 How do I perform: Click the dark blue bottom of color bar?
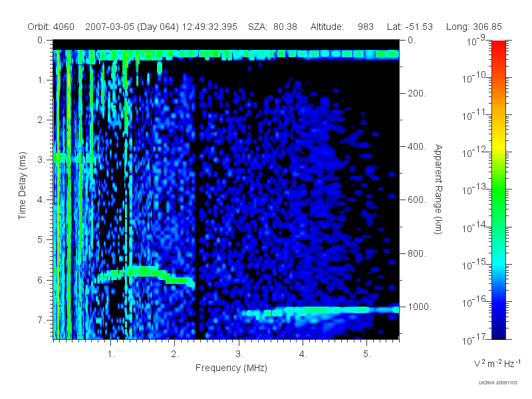pyautogui.click(x=498, y=331)
